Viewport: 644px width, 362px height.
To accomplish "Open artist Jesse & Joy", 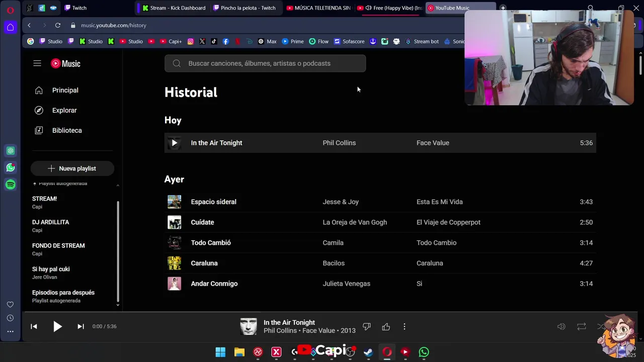I will coord(341,202).
